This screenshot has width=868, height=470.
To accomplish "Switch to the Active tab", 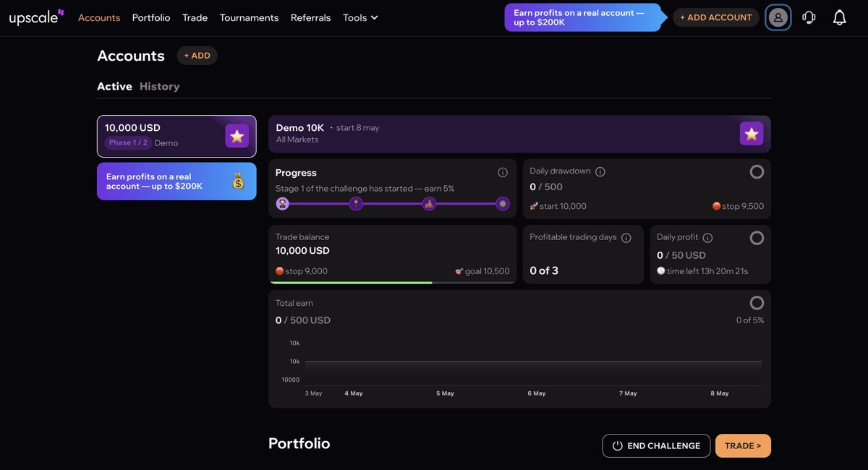I will (x=114, y=86).
